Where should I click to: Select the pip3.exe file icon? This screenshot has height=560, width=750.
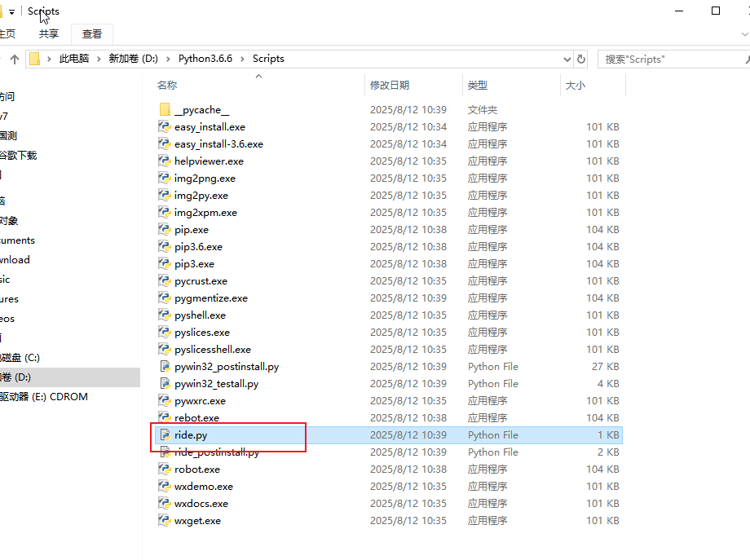click(x=165, y=264)
